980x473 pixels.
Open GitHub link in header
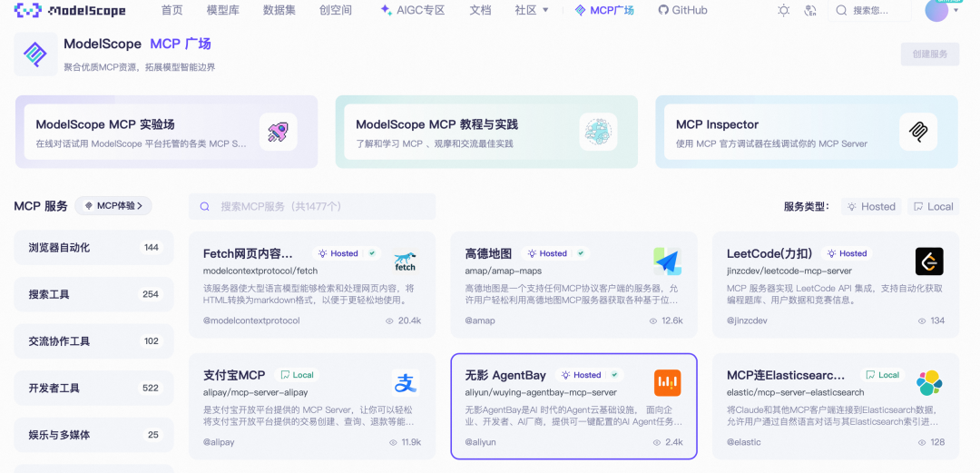tap(682, 11)
